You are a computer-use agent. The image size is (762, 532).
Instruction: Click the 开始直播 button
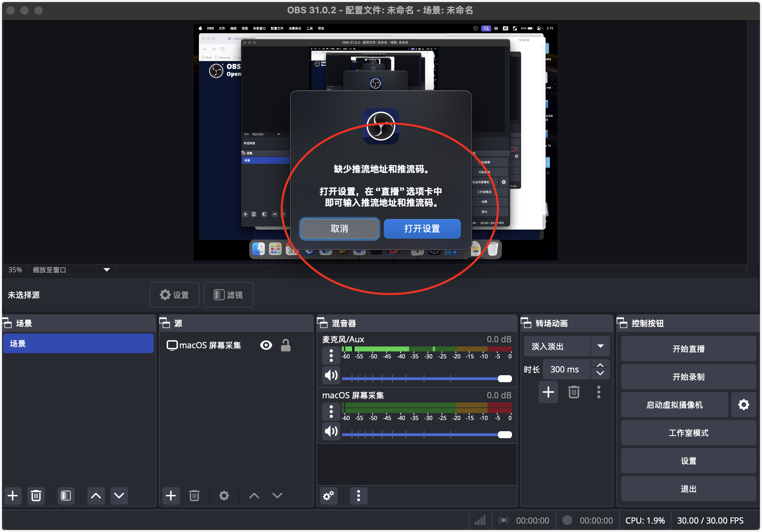688,349
